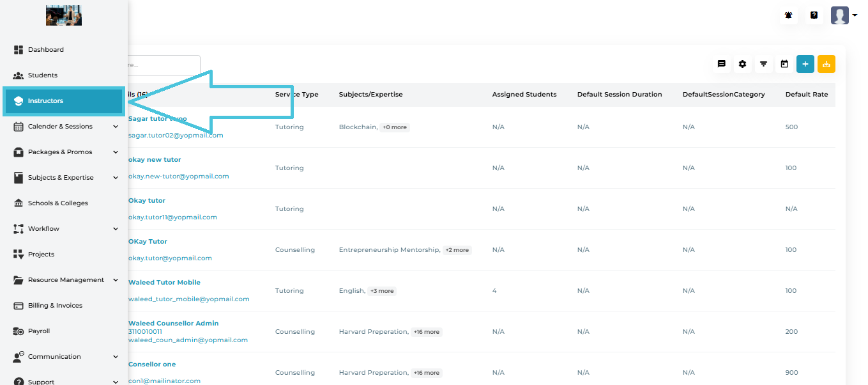Viewport: 868px width, 385px height.
Task: Open the notifications bell
Action: pos(789,15)
